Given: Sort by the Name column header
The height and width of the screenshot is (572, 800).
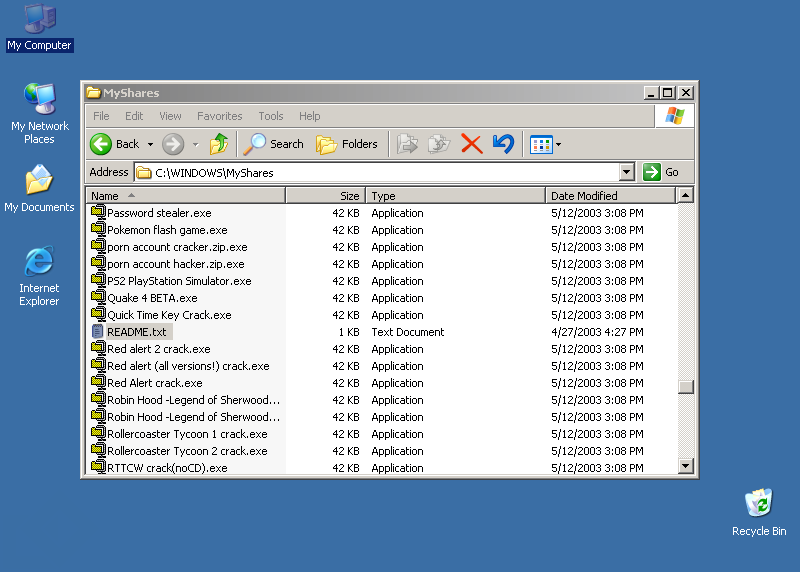Looking at the screenshot, I should [x=186, y=196].
